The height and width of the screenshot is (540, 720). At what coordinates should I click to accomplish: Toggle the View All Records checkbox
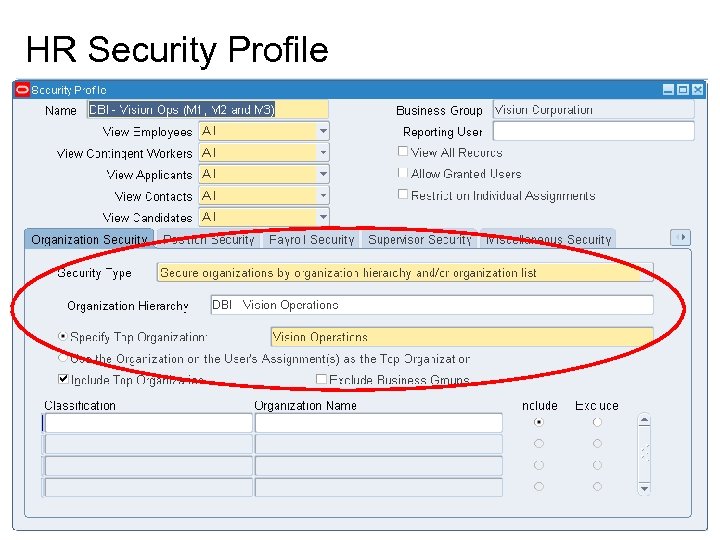click(x=403, y=151)
